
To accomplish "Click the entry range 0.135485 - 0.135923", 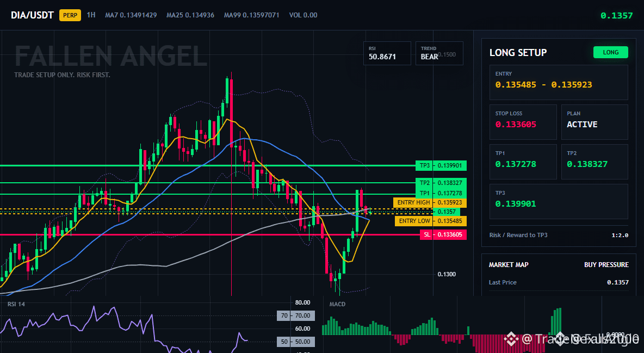I will coord(543,85).
